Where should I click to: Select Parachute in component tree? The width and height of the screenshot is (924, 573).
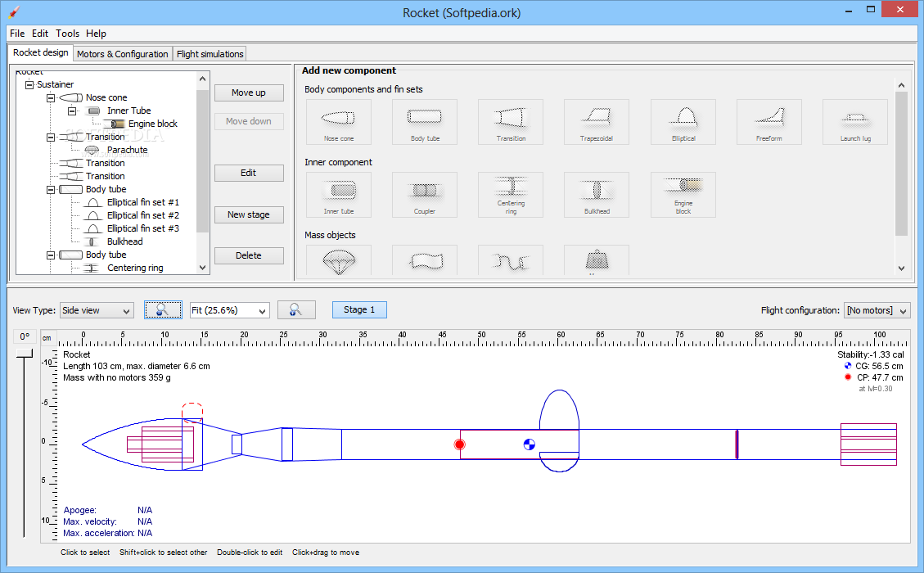point(128,150)
